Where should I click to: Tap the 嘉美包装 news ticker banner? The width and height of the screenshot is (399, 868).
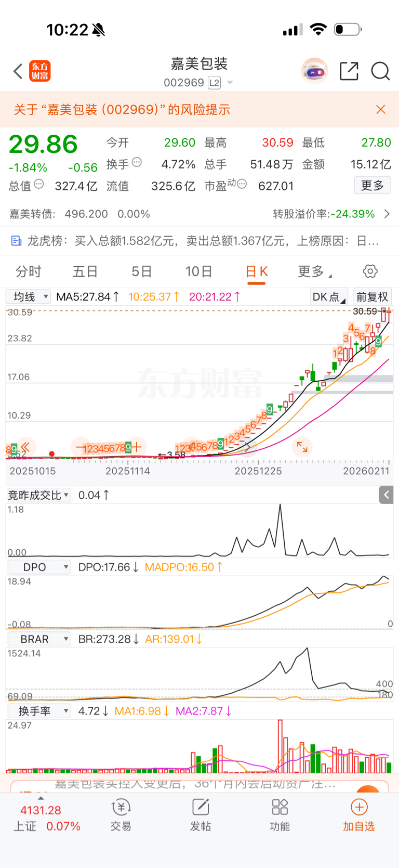pyautogui.click(x=199, y=784)
